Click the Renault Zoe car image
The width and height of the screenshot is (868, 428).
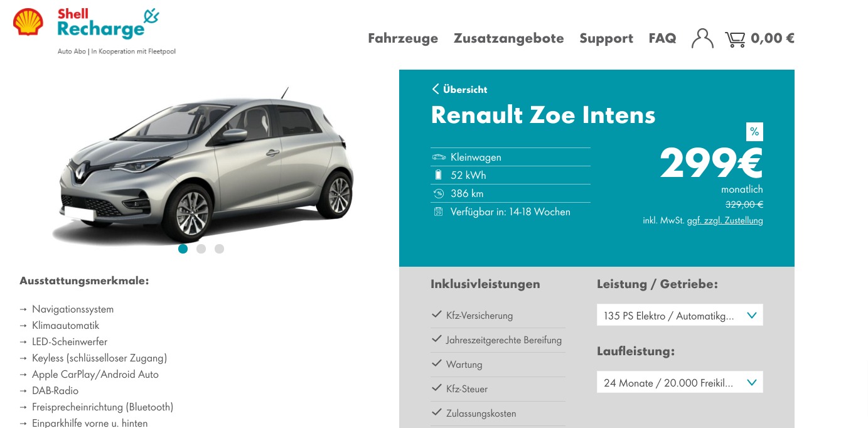click(204, 166)
